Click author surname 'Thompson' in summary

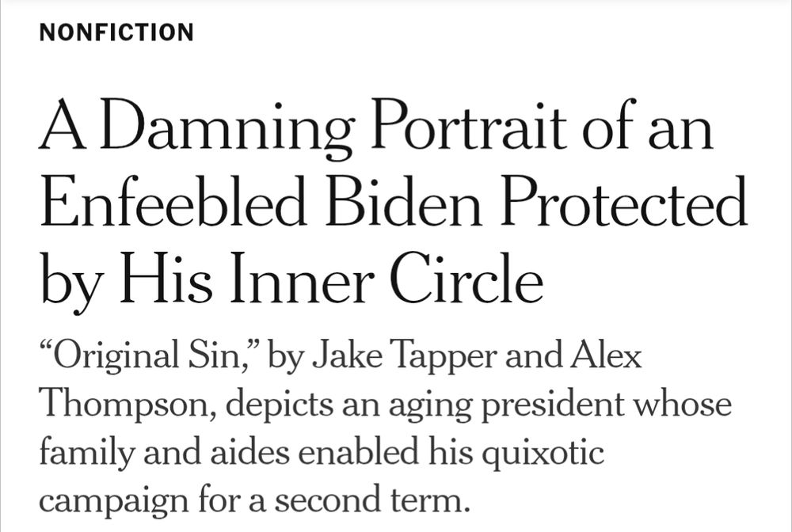click(x=128, y=404)
